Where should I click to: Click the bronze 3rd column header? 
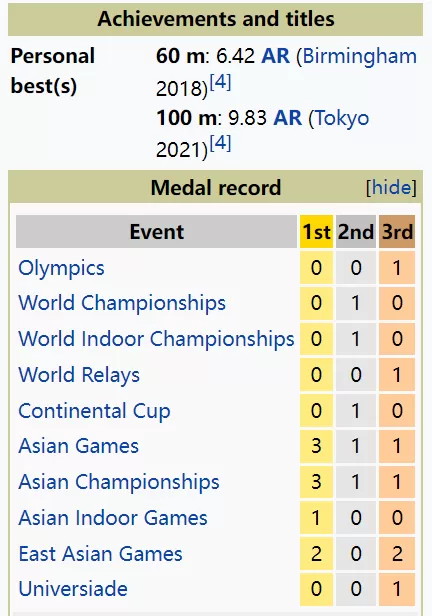397,231
